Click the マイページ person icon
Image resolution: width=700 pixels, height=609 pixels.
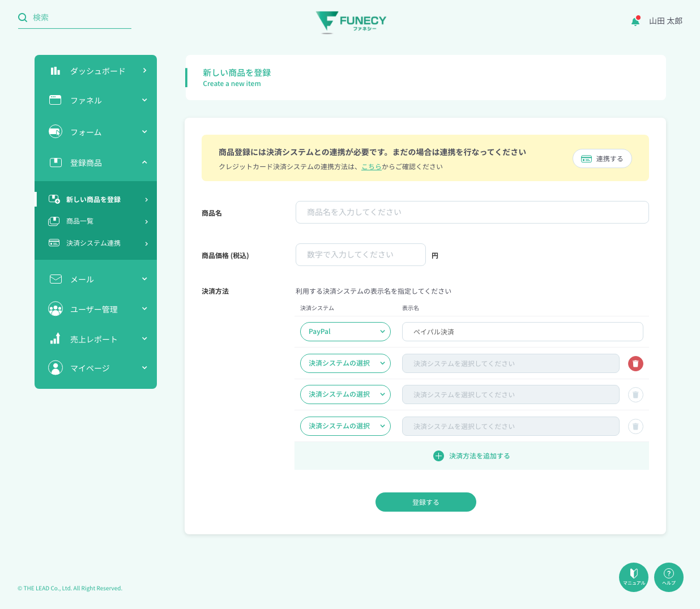pos(56,368)
